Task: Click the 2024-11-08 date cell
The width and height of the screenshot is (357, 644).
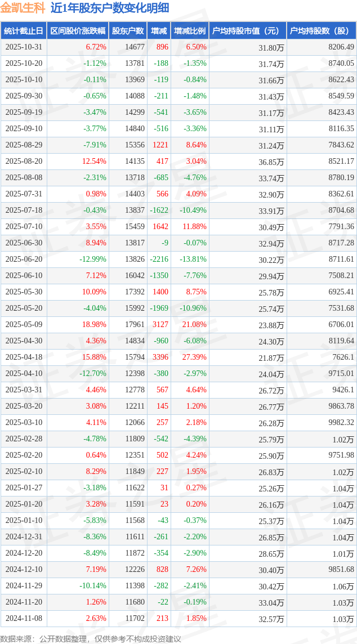Action: click(23, 619)
